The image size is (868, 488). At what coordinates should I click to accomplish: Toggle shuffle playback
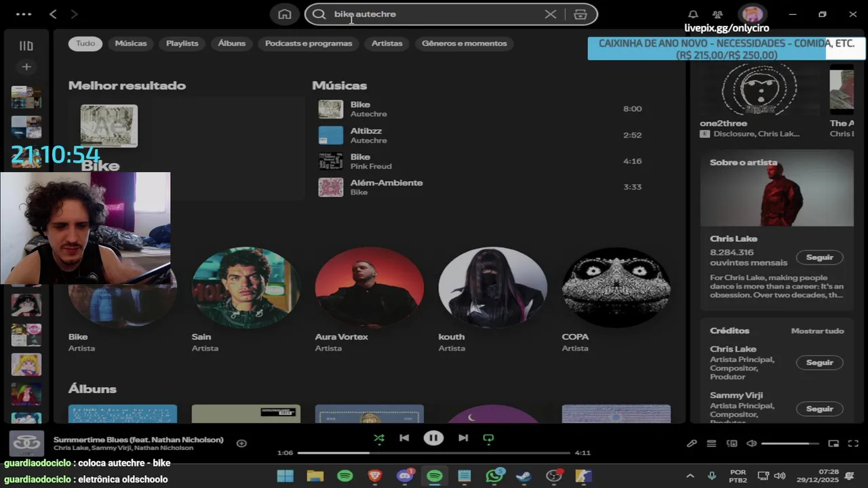click(379, 438)
